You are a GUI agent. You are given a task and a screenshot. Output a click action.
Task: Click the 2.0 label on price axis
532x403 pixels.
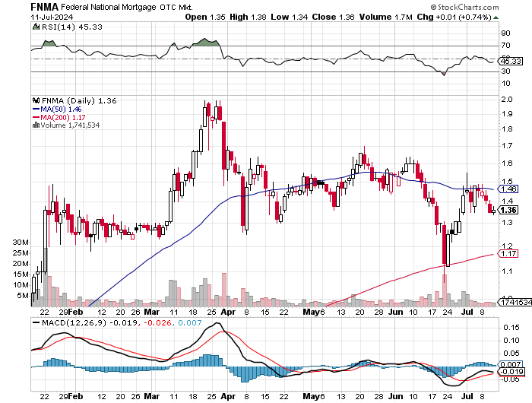tap(507, 100)
